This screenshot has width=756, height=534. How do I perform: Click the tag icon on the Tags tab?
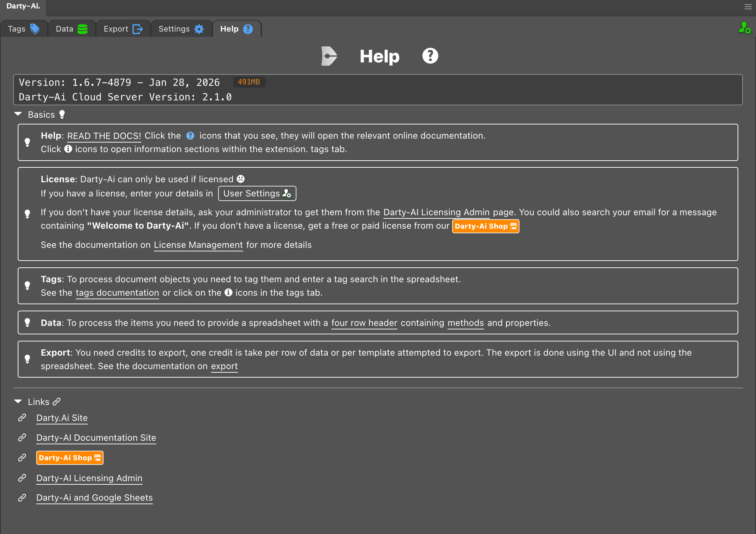pyautogui.click(x=35, y=29)
